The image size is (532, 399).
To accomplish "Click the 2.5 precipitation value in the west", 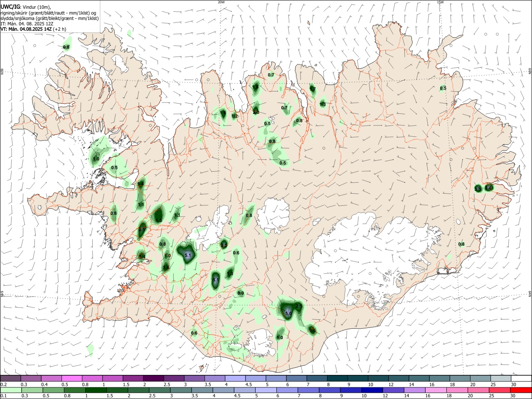I will click(x=142, y=230).
